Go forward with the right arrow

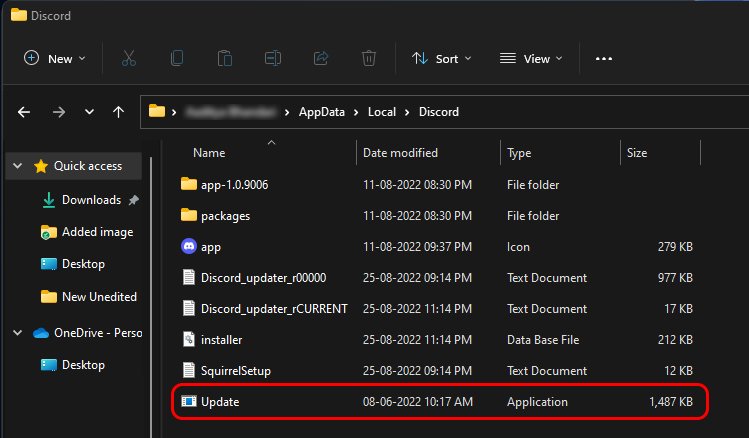59,112
